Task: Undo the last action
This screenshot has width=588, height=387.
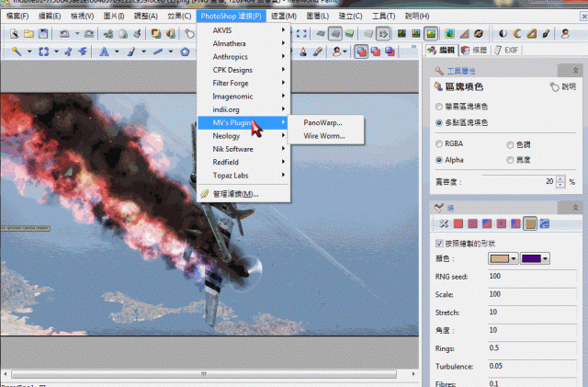Action: (x=64, y=34)
